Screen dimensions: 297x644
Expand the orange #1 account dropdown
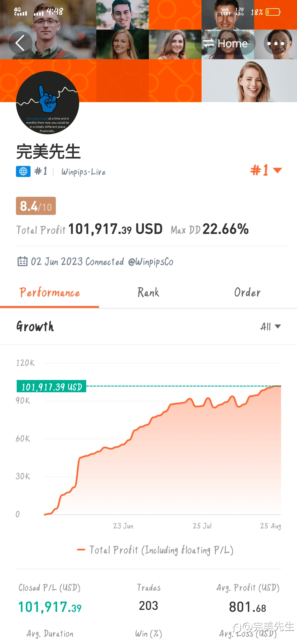[266, 170]
